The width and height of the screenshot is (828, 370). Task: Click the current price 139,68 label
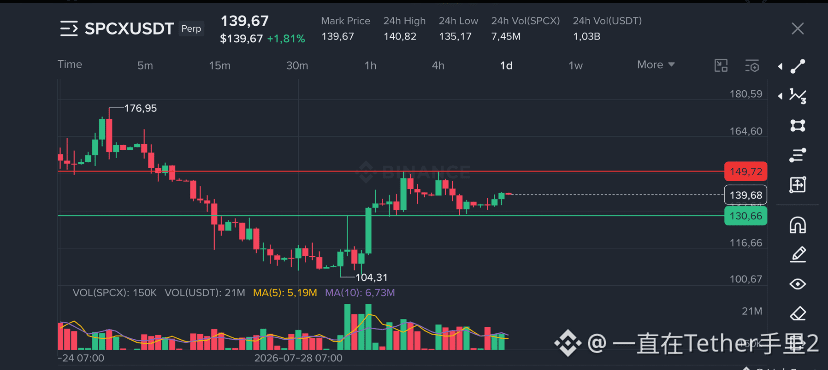click(x=746, y=195)
